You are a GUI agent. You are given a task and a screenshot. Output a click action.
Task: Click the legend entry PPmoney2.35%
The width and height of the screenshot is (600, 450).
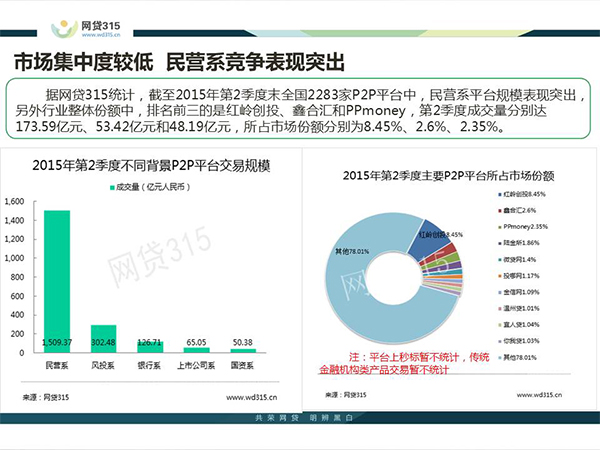pyautogui.click(x=523, y=227)
